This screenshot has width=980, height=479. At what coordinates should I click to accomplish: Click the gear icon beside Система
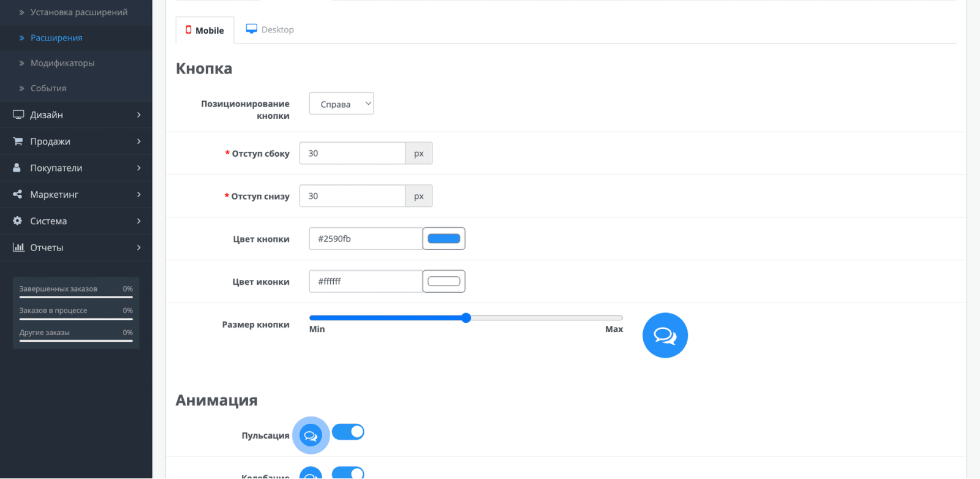click(x=17, y=221)
